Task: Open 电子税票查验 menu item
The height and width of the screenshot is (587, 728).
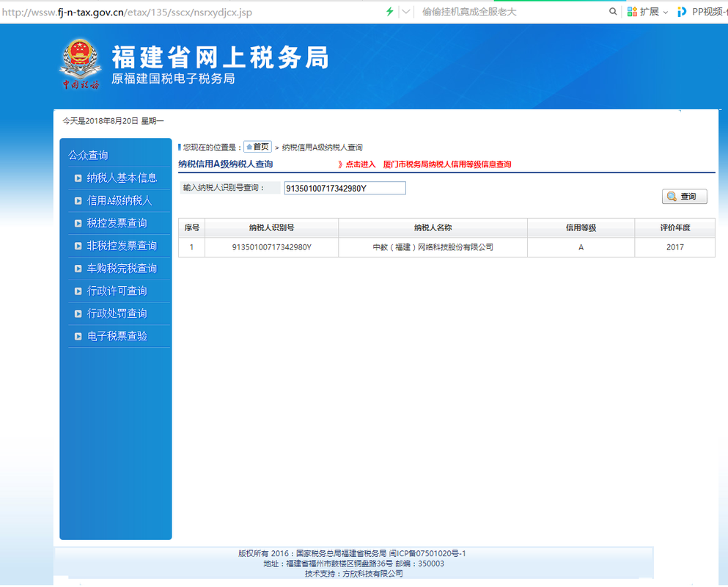Action: coord(117,336)
